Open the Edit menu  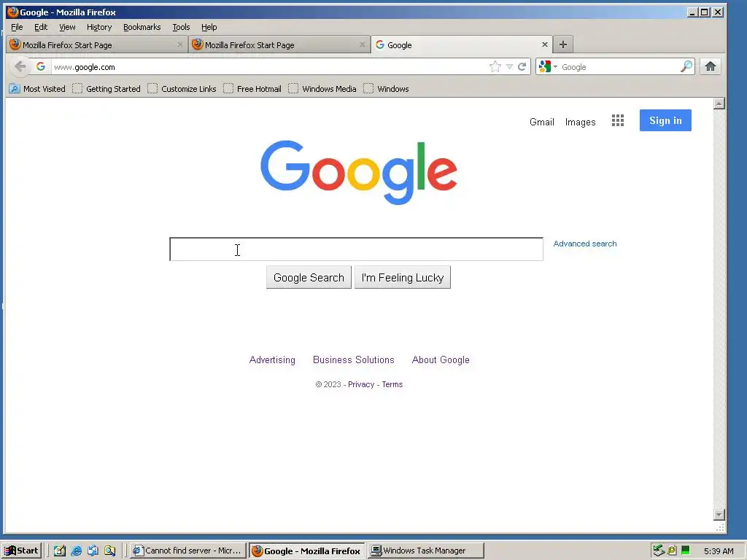click(x=41, y=27)
